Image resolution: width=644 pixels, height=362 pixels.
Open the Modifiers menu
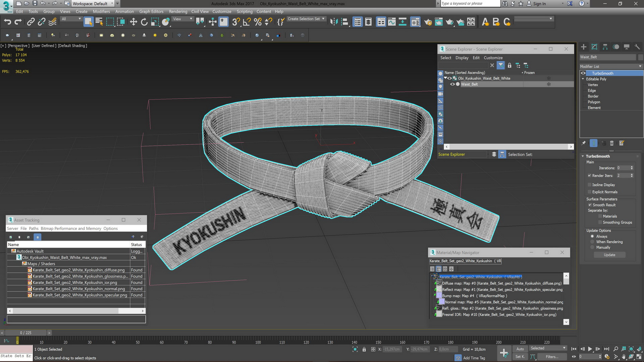pos(101,11)
